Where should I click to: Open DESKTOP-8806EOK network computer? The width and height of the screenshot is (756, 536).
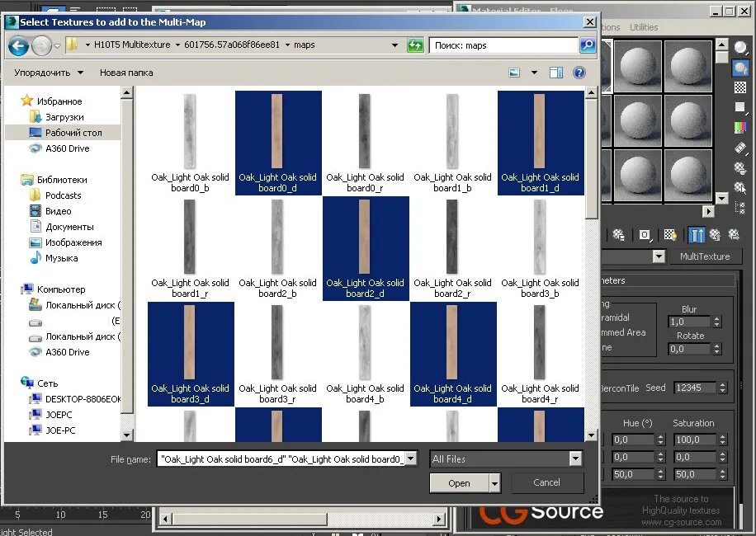pos(83,399)
